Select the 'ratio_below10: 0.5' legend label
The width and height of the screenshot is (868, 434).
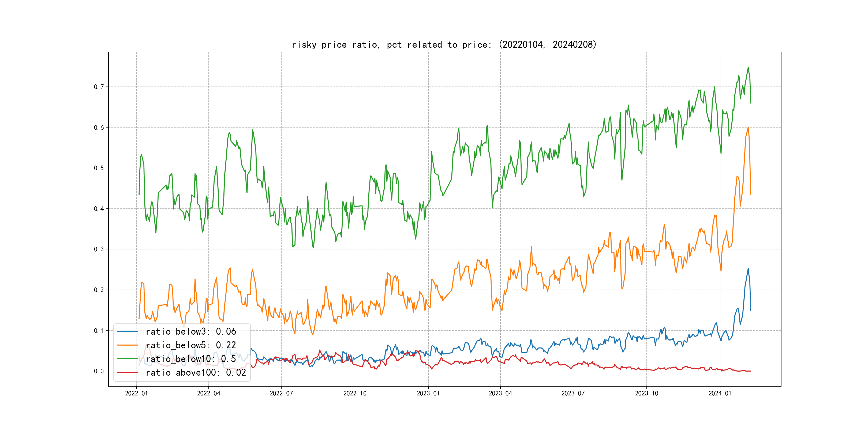click(191, 359)
